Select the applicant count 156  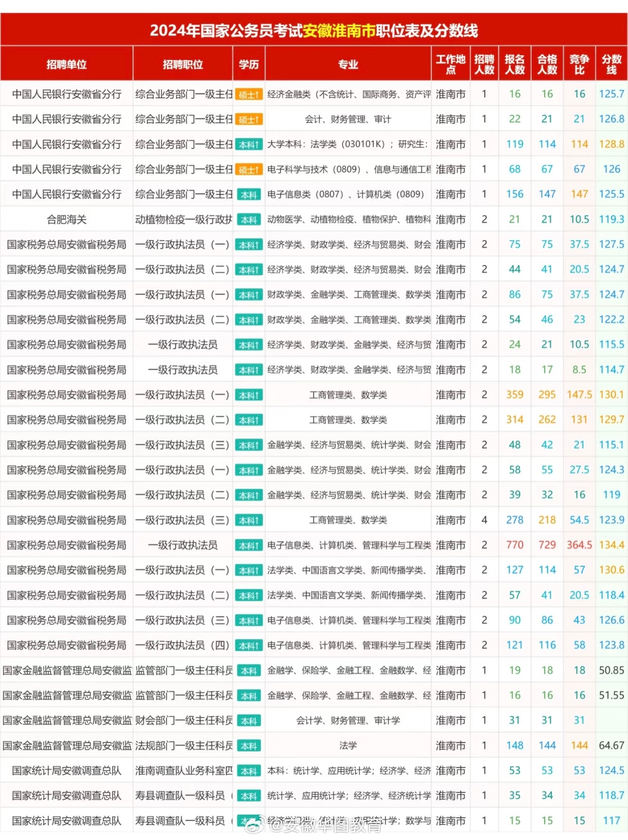pos(515,194)
